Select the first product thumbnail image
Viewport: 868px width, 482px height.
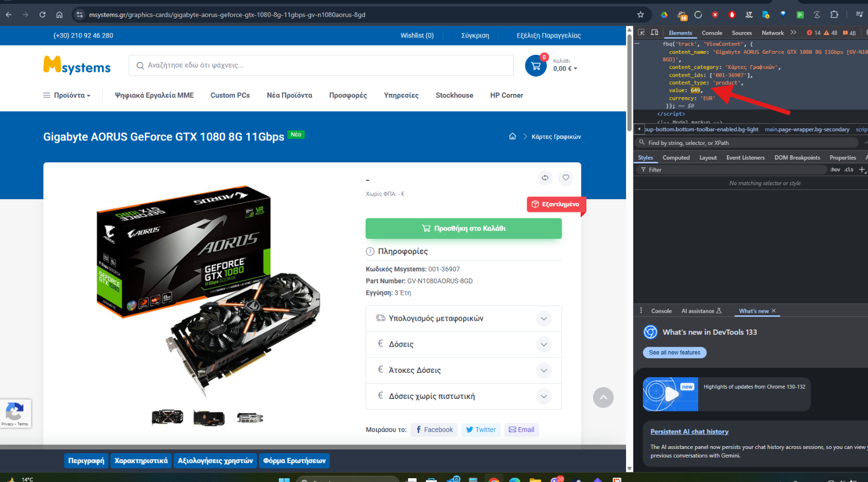(x=167, y=417)
